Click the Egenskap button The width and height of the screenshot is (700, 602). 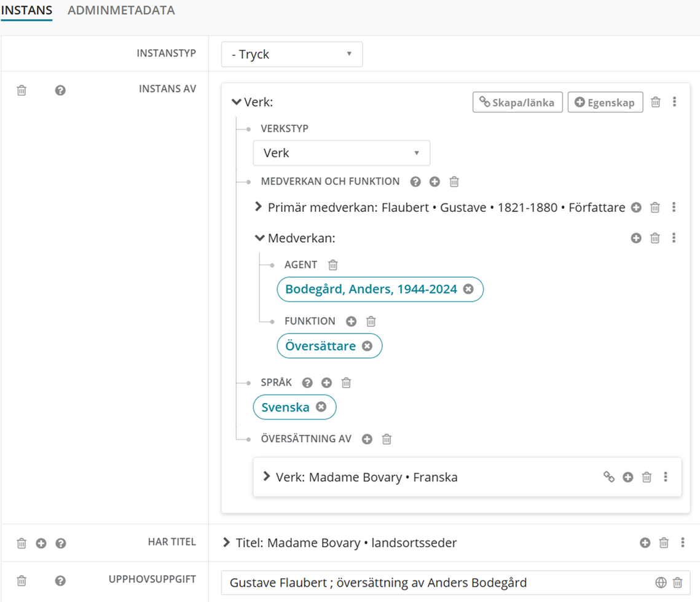pyautogui.click(x=605, y=103)
